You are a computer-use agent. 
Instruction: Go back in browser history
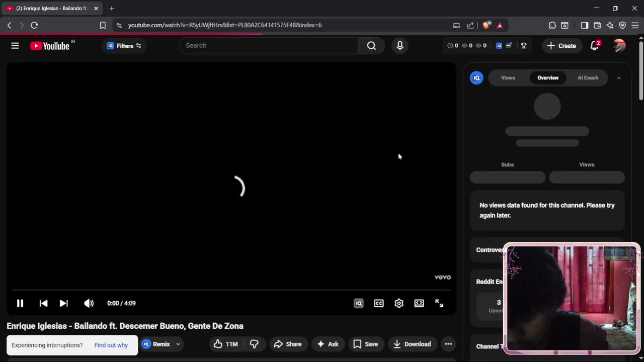click(x=9, y=25)
